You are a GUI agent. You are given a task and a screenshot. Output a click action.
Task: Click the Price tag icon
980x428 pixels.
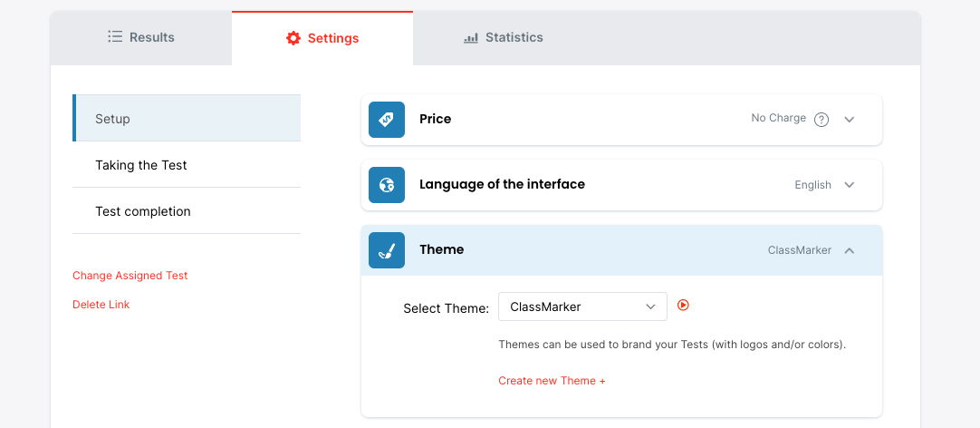387,120
